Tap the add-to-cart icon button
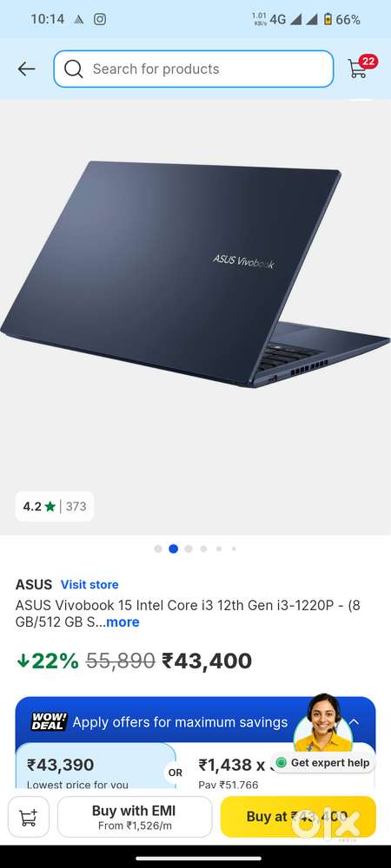Screen dimensions: 391x868 [29, 817]
